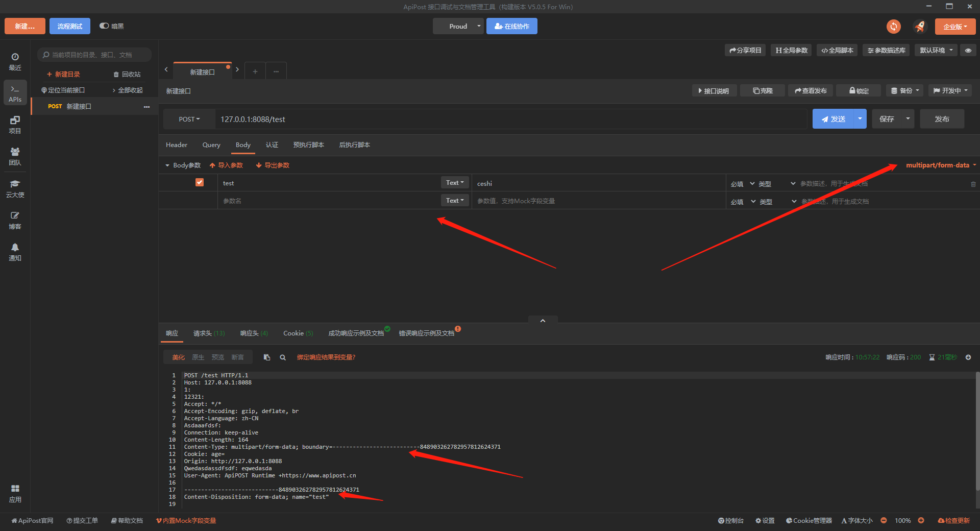
Task: Delete the test parameter row trash icon
Action: pos(973,184)
